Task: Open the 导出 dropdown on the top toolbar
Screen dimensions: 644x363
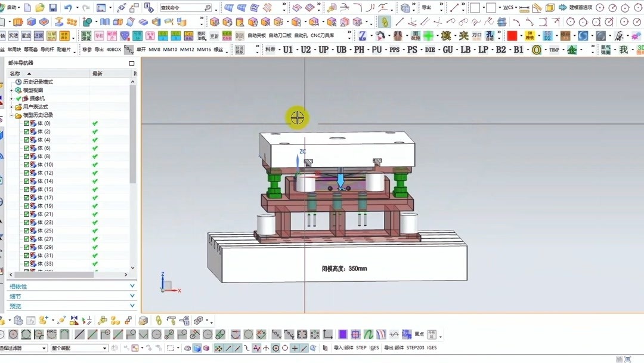Action: 425,6
